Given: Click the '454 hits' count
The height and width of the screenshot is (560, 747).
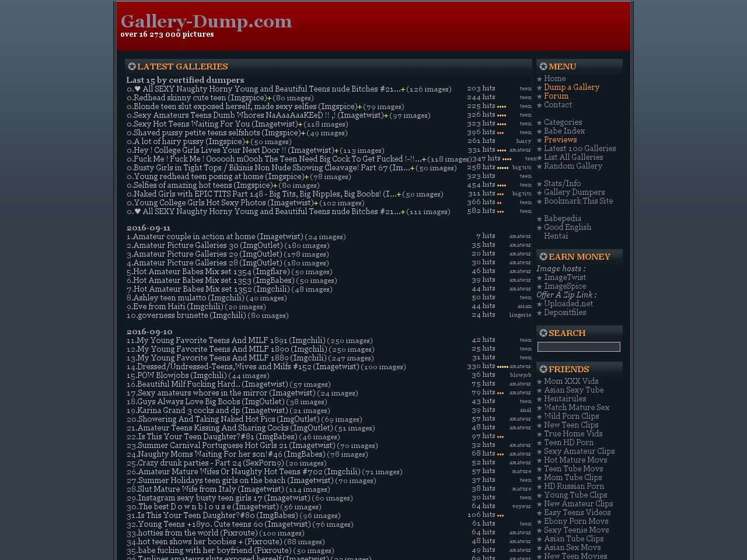Looking at the screenshot, I should 481,185.
